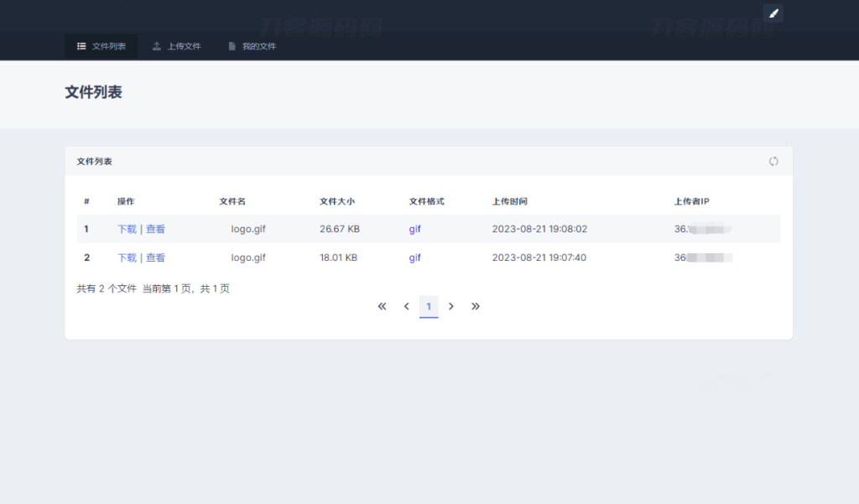
Task: Go to next page with the right chevron
Action: click(x=451, y=307)
